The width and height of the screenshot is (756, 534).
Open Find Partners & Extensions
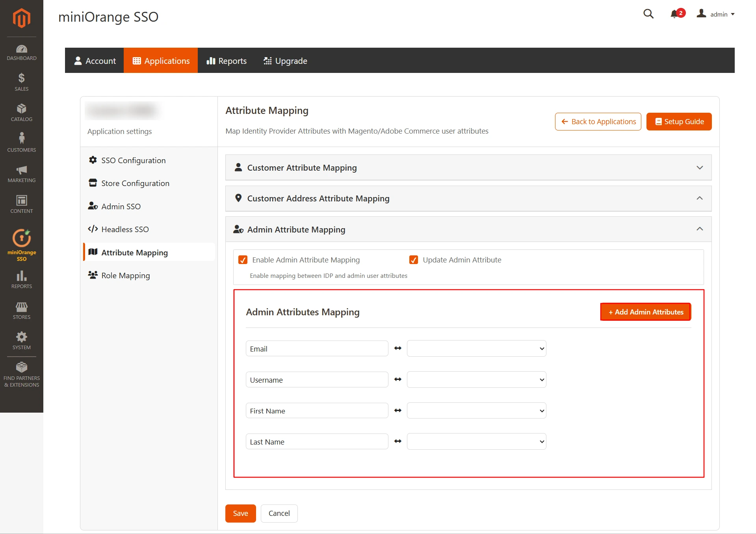pyautogui.click(x=22, y=374)
